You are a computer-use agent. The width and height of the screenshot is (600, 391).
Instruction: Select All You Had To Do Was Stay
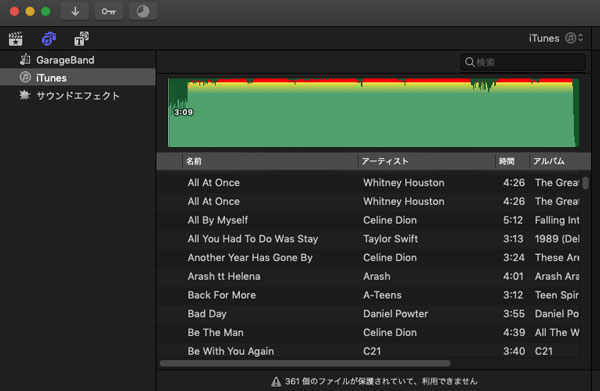[x=369, y=239]
